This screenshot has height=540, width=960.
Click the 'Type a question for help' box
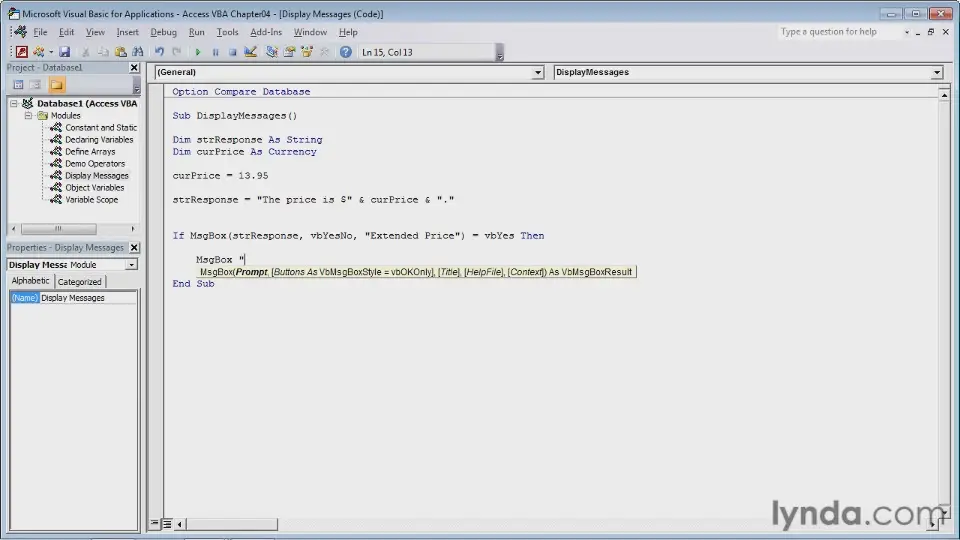point(839,32)
